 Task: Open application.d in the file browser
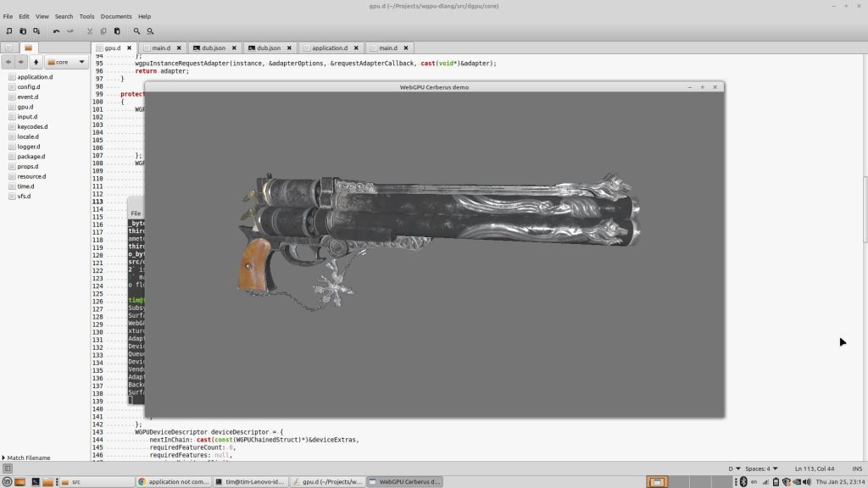click(x=35, y=77)
